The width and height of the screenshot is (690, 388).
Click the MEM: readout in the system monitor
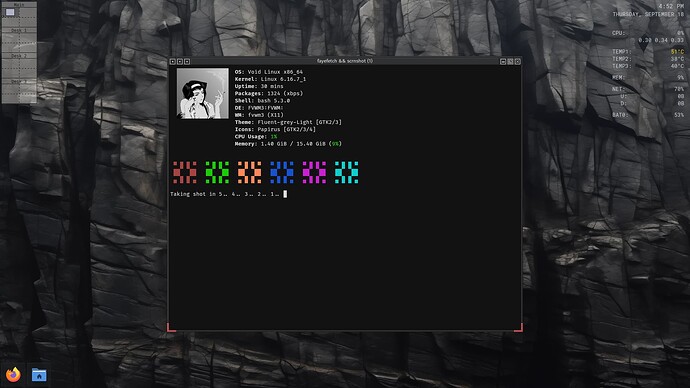tap(648, 77)
